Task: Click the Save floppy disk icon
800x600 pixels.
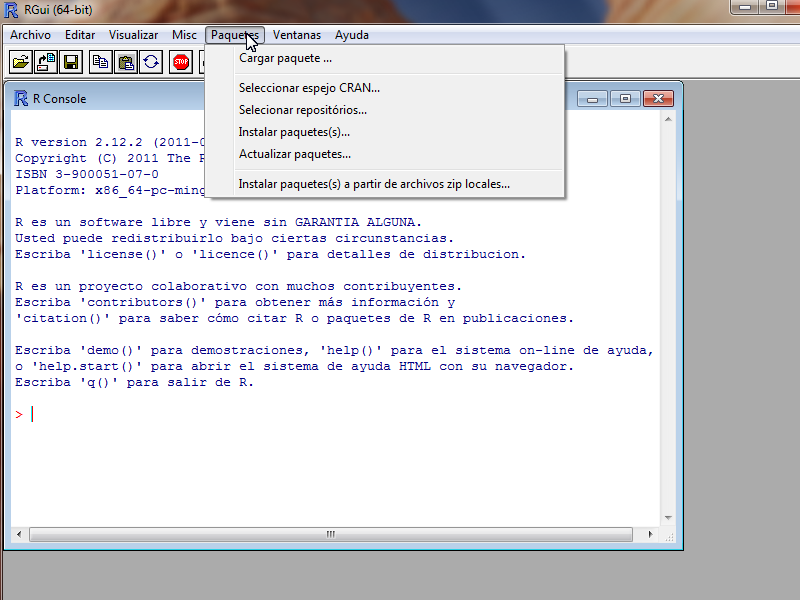Action: point(71,62)
